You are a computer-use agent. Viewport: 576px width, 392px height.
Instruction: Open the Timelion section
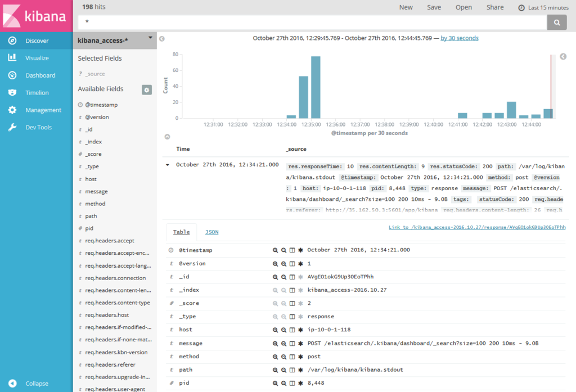37,93
